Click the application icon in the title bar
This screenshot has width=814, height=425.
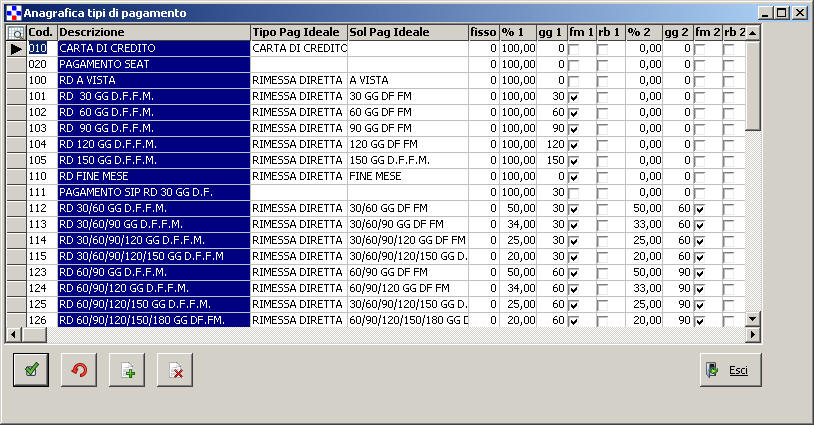[x=12, y=12]
